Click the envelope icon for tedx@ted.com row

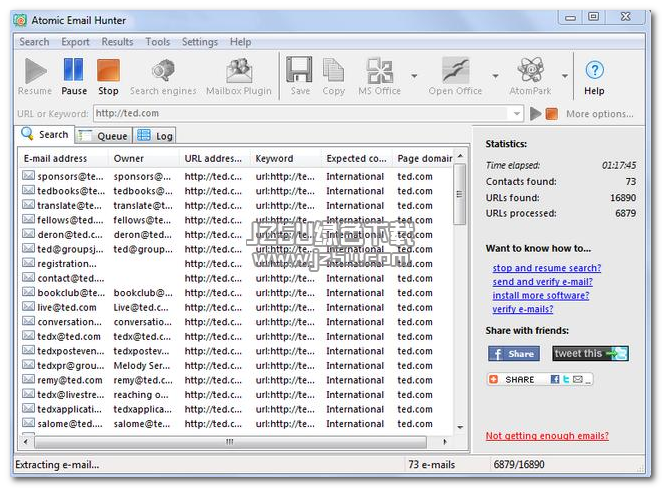click(x=28, y=336)
